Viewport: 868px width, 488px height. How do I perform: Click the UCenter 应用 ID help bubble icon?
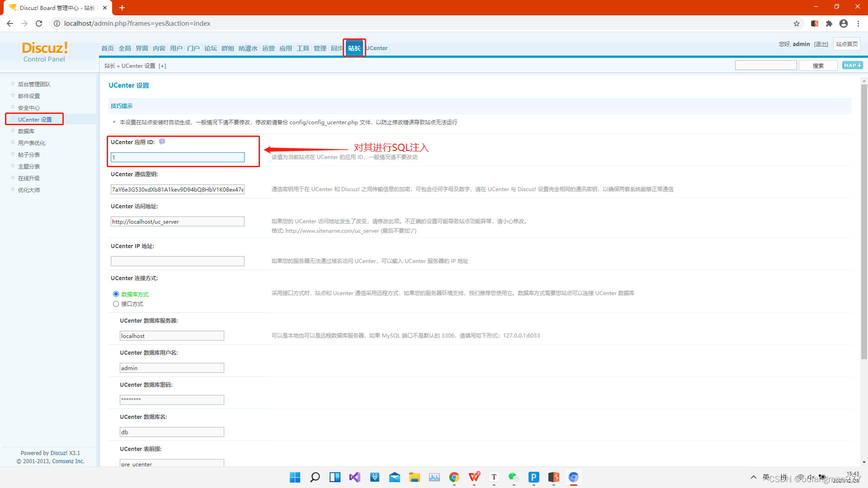[x=162, y=142]
